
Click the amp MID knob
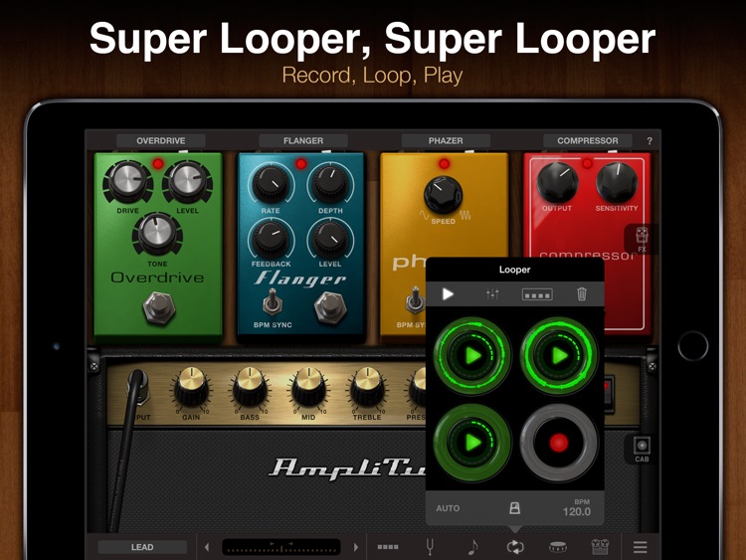point(308,388)
